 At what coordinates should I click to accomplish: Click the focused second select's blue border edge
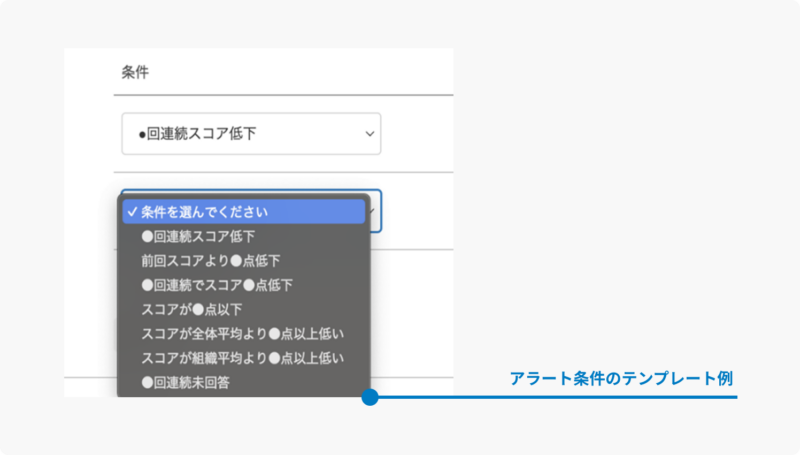(381, 211)
